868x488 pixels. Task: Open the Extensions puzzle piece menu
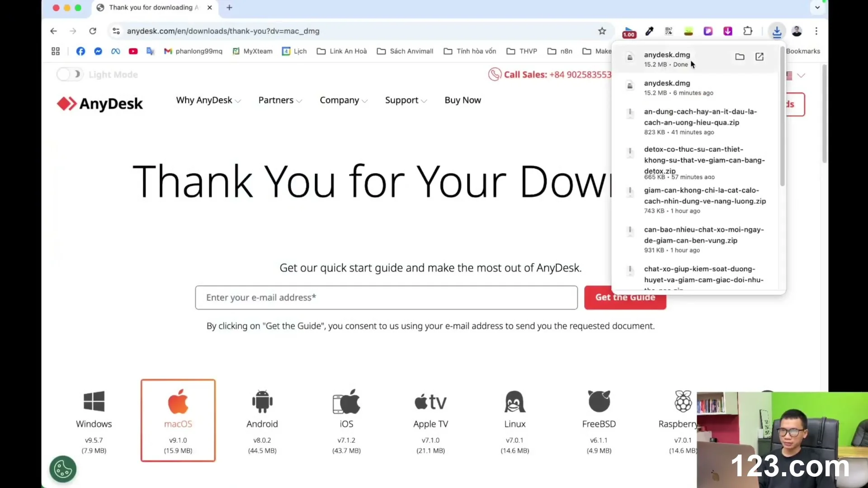click(x=748, y=31)
